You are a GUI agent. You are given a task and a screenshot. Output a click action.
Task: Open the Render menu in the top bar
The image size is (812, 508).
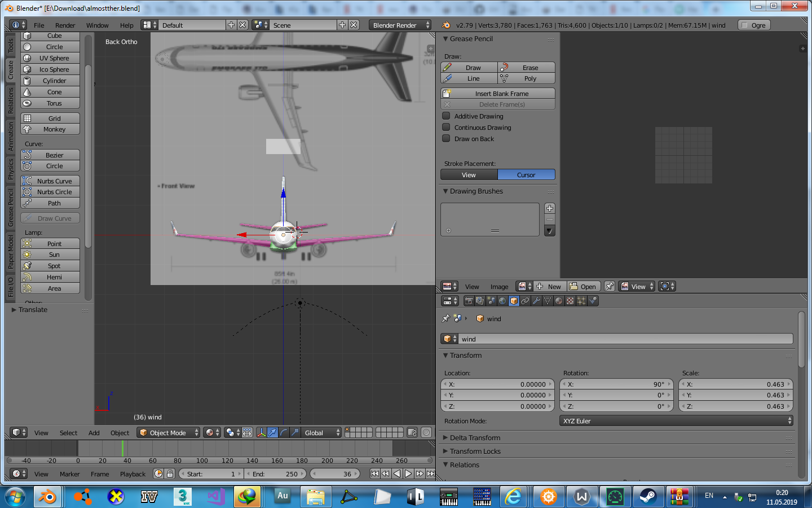65,25
